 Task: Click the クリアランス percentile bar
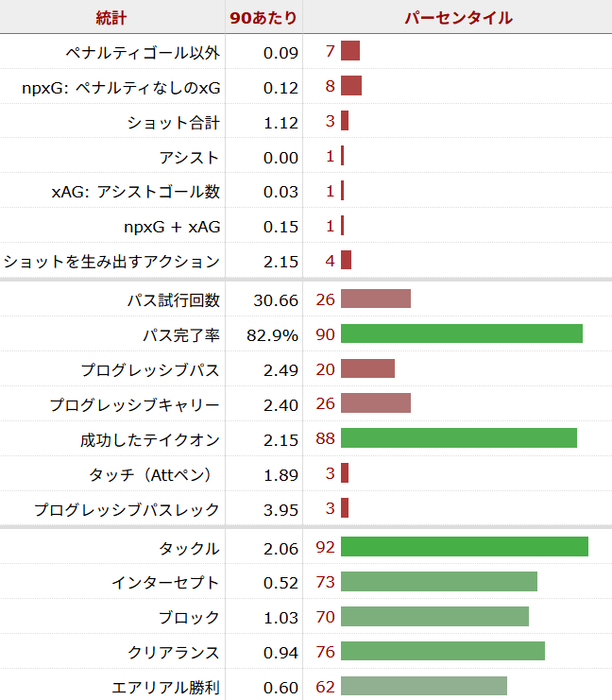pos(442,652)
